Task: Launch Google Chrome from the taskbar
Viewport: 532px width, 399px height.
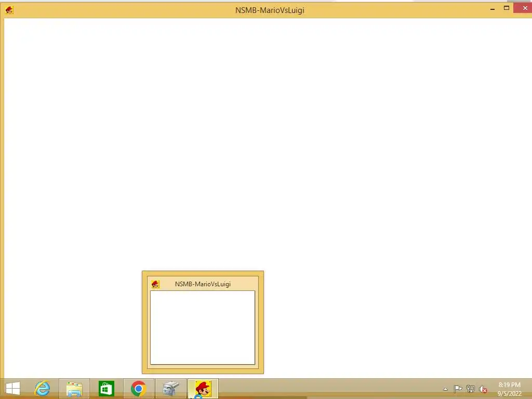Action: point(138,389)
